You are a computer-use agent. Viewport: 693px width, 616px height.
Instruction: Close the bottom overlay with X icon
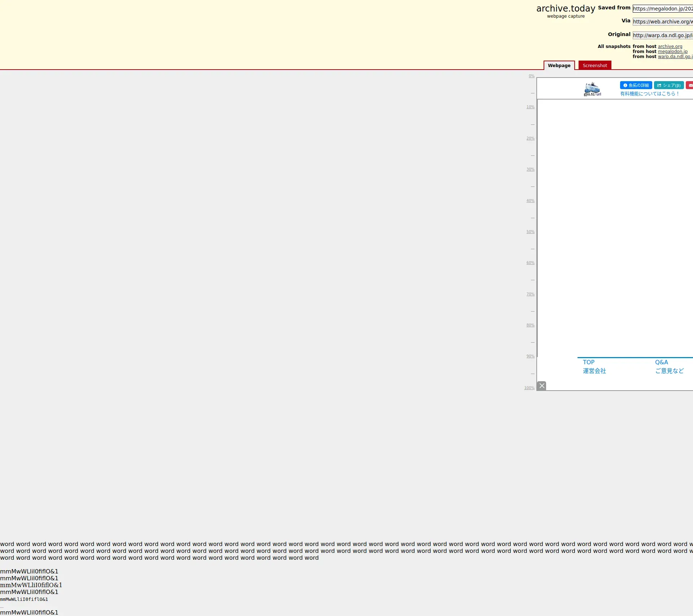point(541,386)
